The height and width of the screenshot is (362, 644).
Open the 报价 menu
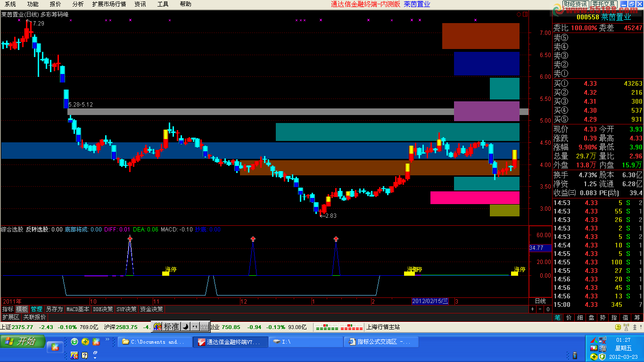(x=55, y=4)
